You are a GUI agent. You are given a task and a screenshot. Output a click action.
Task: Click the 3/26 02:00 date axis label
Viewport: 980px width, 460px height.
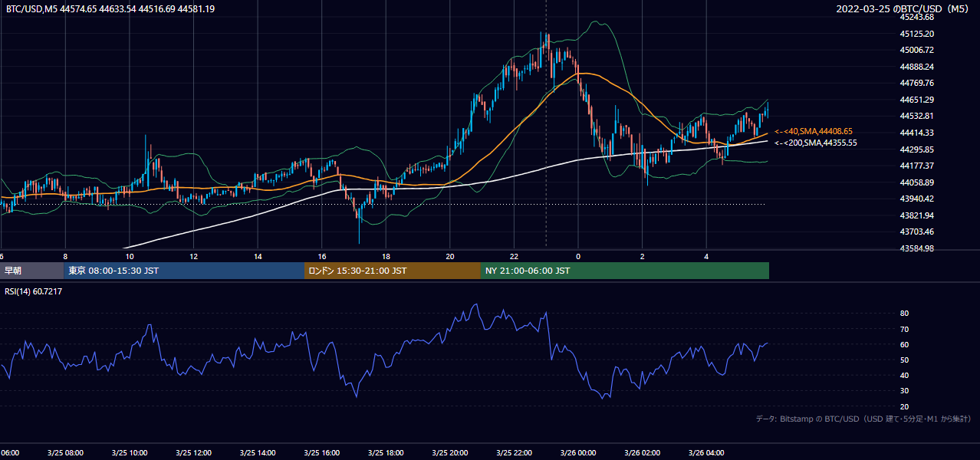(643, 453)
